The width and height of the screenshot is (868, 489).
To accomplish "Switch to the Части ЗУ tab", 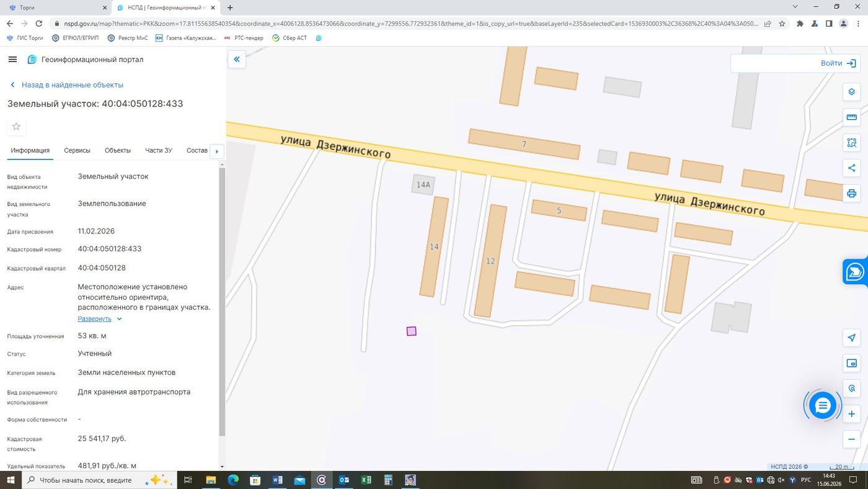I will click(159, 150).
